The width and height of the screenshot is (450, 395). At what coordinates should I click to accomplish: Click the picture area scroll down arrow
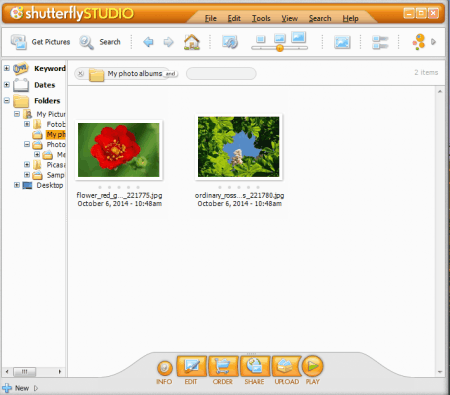pyautogui.click(x=440, y=372)
